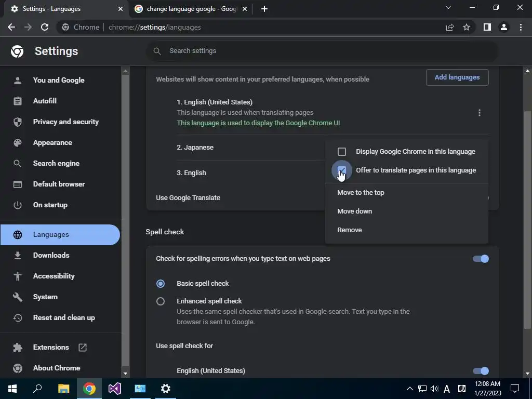Click the Add languages button
The width and height of the screenshot is (532, 399).
pos(457,77)
